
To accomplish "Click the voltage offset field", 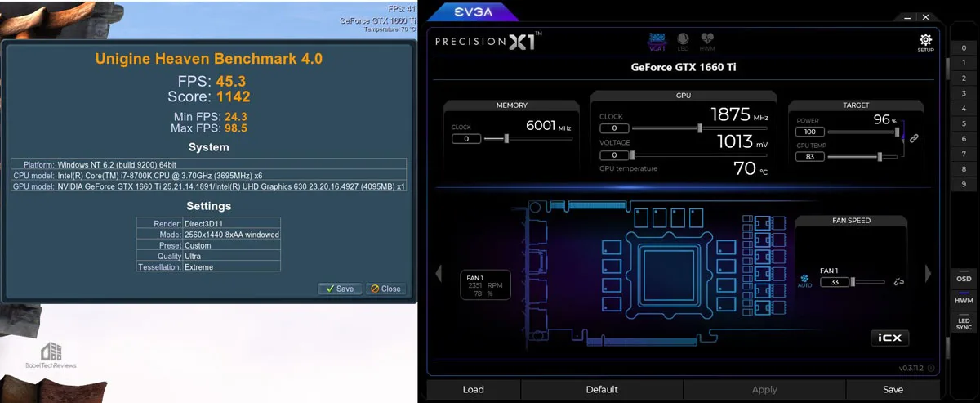I will pyautogui.click(x=613, y=154).
